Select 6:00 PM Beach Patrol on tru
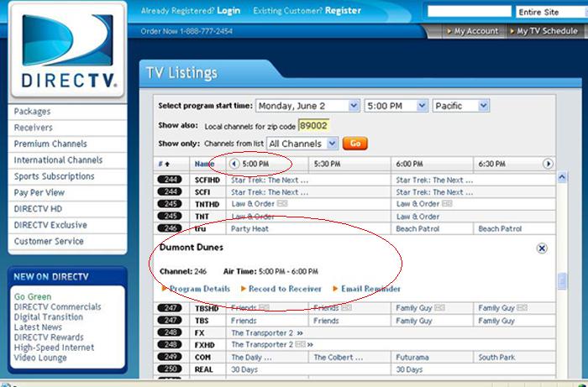The height and width of the screenshot is (387, 588). [417, 228]
